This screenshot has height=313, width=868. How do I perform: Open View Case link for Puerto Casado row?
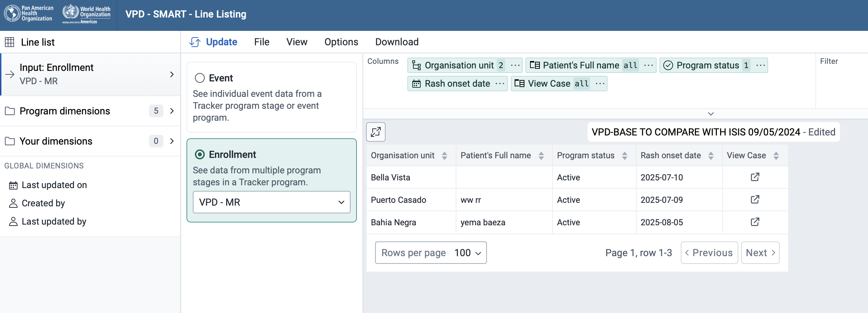[755, 199]
